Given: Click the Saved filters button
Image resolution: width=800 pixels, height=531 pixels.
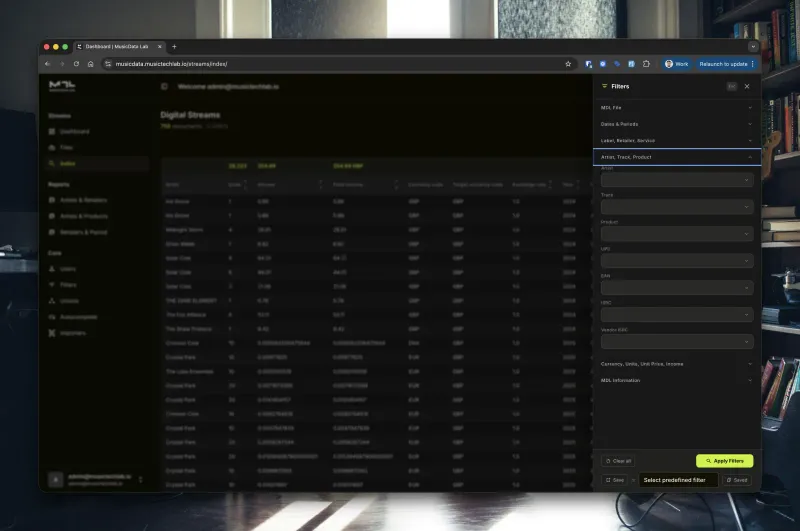Looking at the screenshot, I should (737, 480).
